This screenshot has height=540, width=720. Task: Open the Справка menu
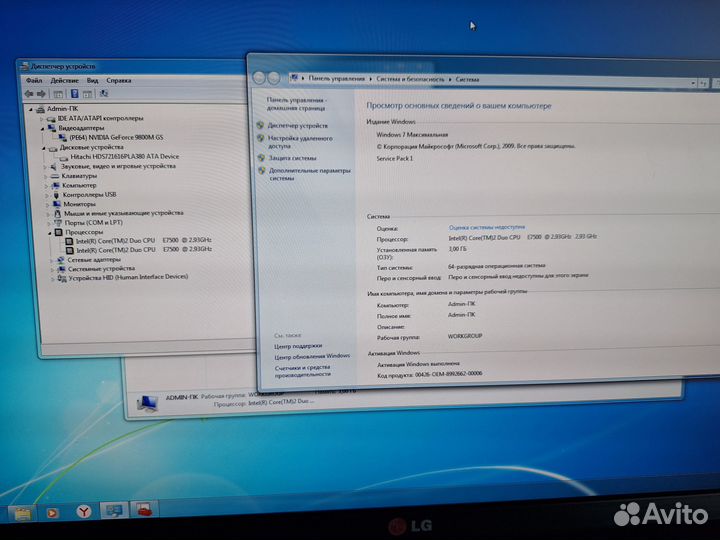point(119,80)
